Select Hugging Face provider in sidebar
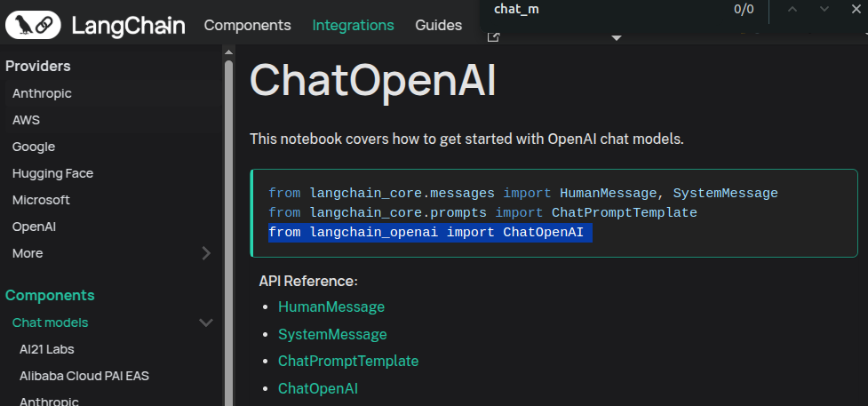 click(52, 173)
